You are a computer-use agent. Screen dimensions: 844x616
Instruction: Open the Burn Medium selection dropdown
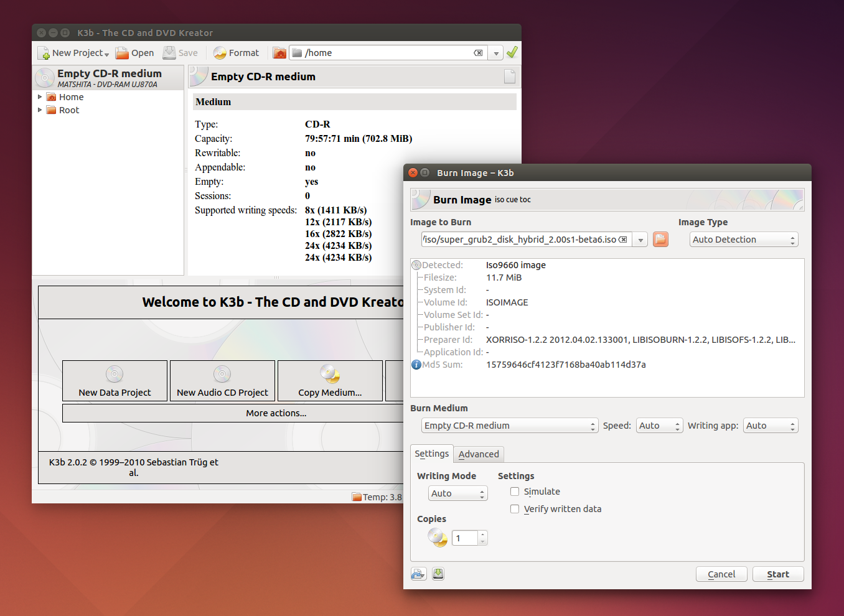click(x=510, y=426)
